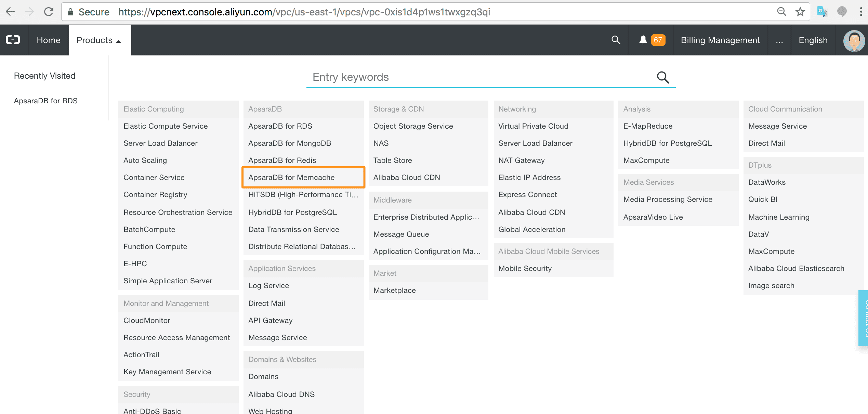Open Express Connect

(527, 194)
